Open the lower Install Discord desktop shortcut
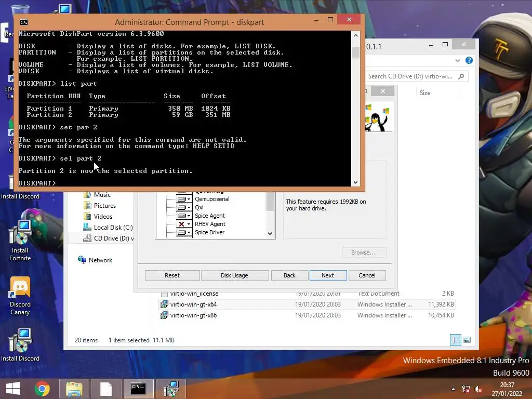532x399 pixels. click(20, 345)
